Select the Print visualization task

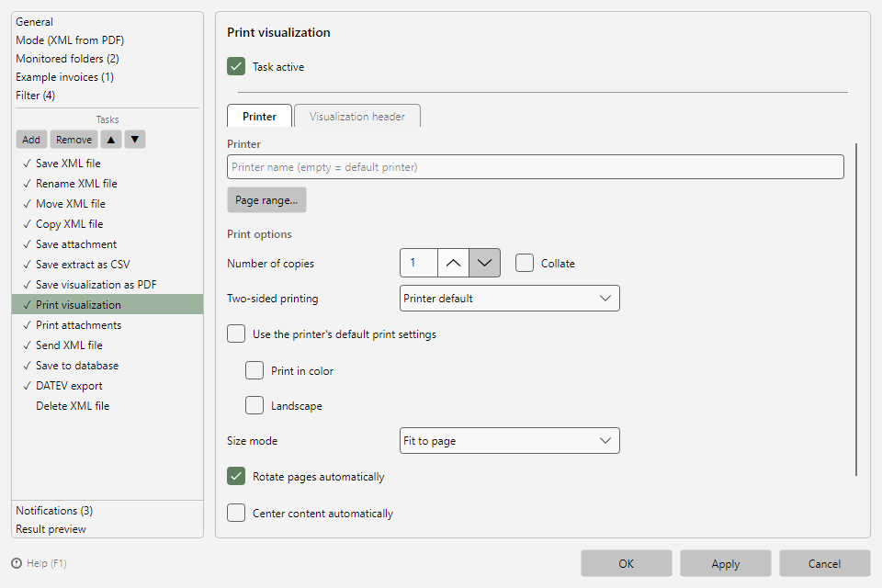pos(107,304)
